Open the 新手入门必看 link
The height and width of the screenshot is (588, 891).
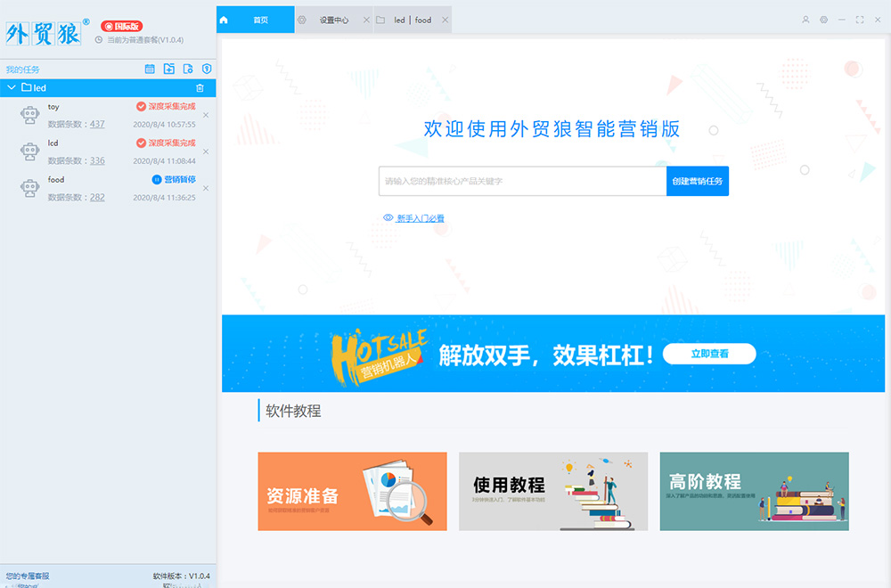point(421,218)
